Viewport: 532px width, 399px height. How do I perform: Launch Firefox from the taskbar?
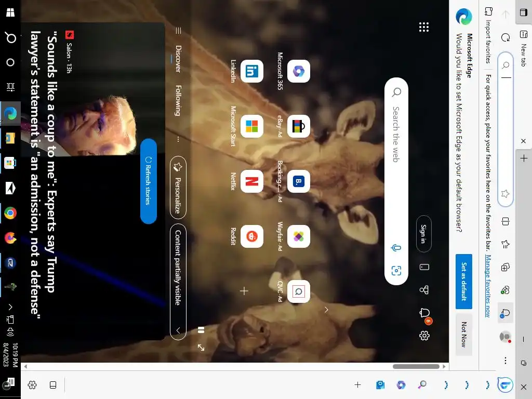pyautogui.click(x=10, y=238)
